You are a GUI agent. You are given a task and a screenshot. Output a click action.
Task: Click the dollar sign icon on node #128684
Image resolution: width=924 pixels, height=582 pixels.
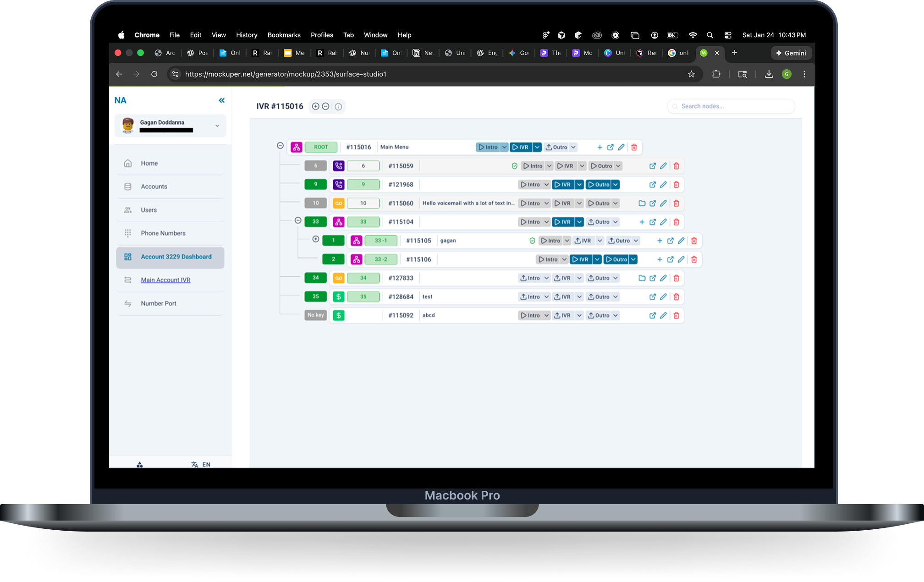tap(339, 296)
